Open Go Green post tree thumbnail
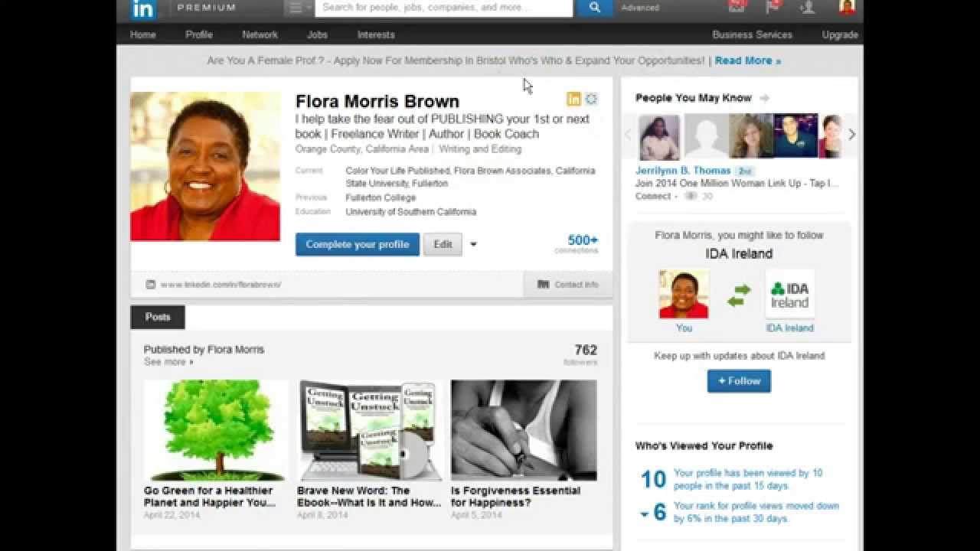Image resolution: width=980 pixels, height=551 pixels. (x=216, y=430)
